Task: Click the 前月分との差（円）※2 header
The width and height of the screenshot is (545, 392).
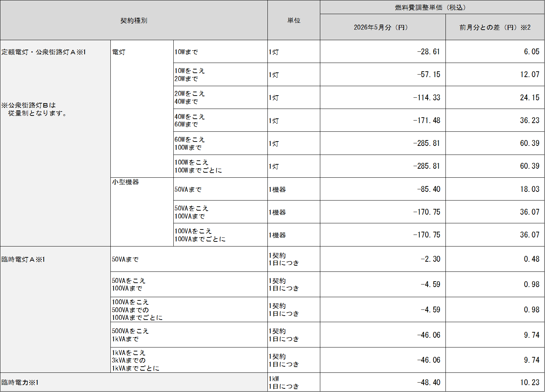Action: [495, 28]
